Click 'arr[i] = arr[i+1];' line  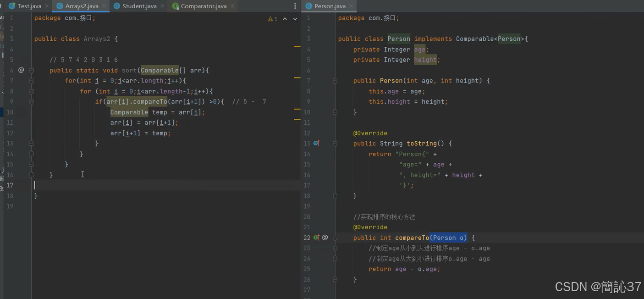pos(144,123)
